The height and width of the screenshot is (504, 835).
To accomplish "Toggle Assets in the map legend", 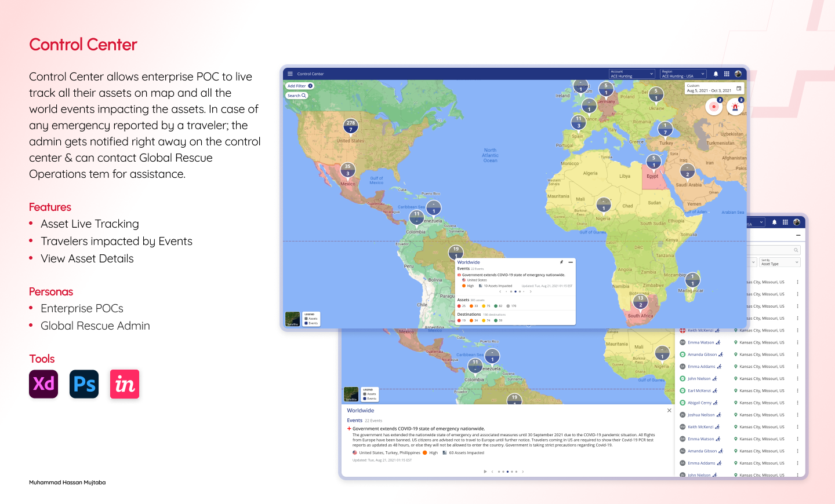I will (x=311, y=319).
